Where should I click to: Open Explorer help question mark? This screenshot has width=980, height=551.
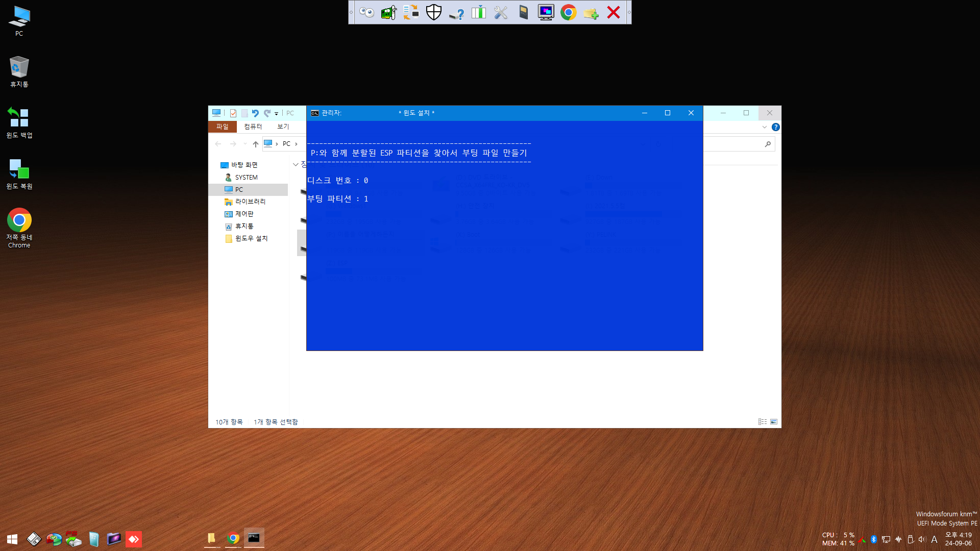776,127
